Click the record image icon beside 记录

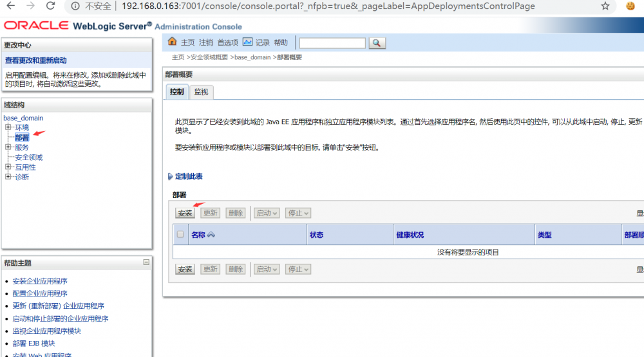[247, 42]
